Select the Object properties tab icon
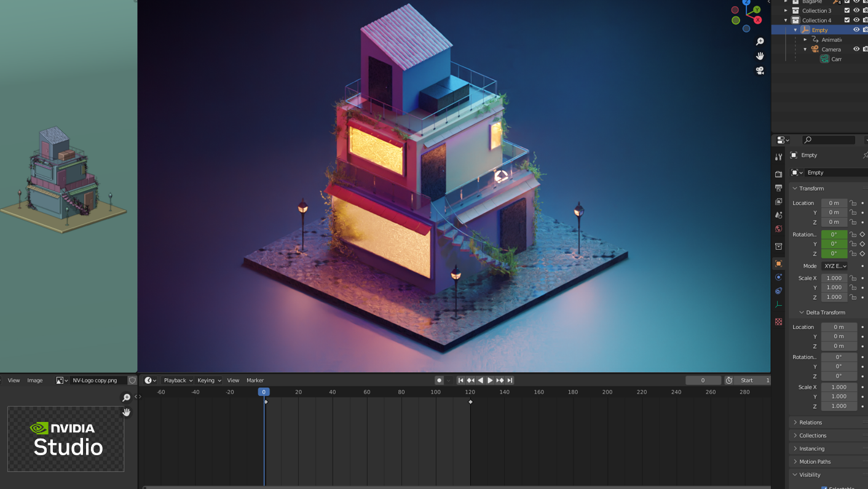Viewport: 868px width, 489px height. click(779, 263)
